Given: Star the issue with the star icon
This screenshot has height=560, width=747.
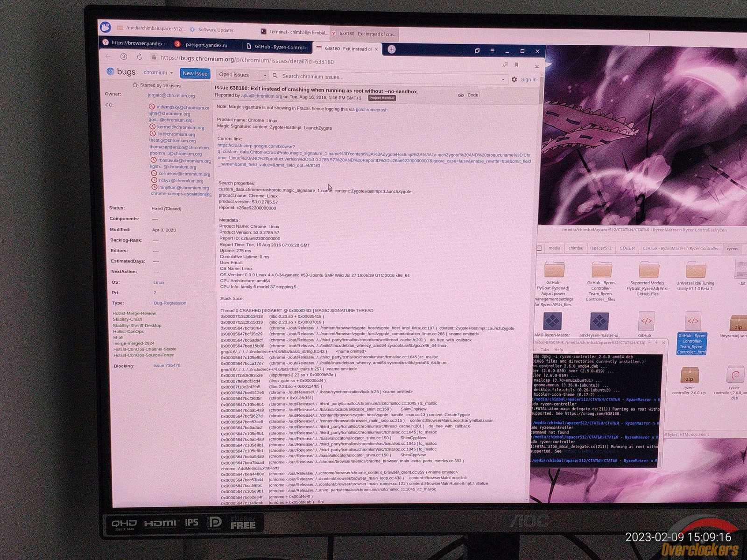Looking at the screenshot, I should [135, 85].
